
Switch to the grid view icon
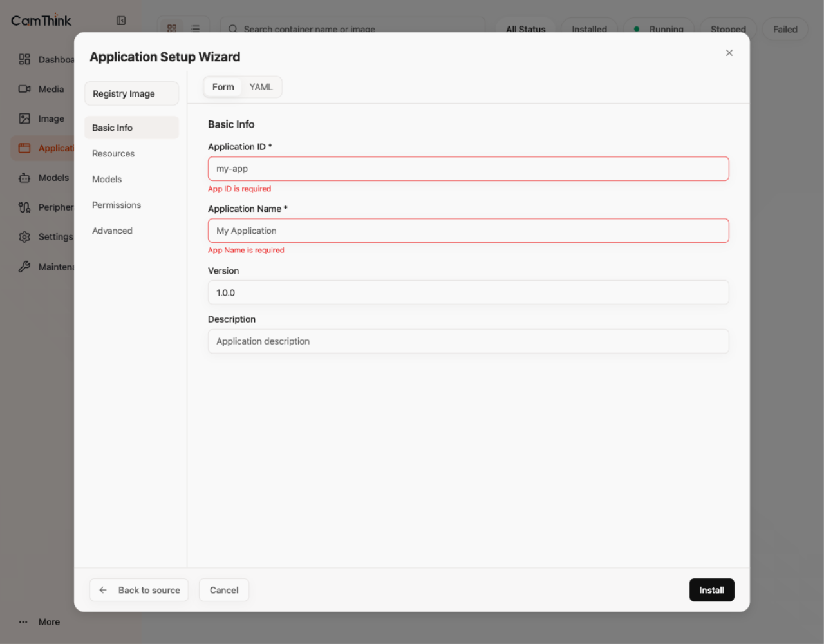[x=172, y=28]
